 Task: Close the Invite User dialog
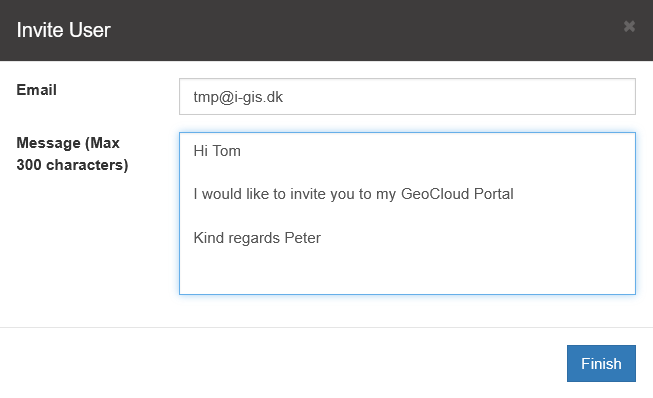pyautogui.click(x=629, y=26)
